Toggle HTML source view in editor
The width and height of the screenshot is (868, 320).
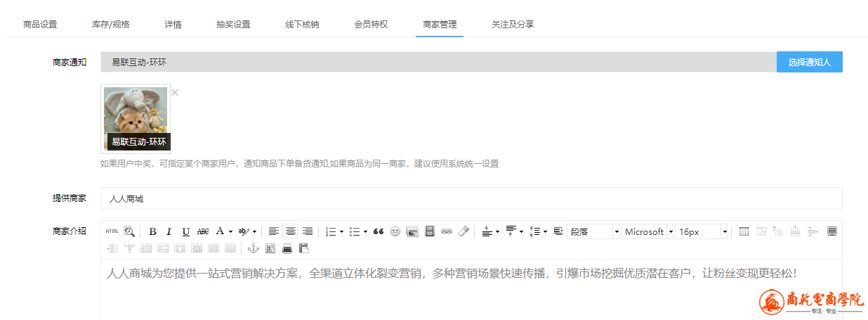pos(112,231)
